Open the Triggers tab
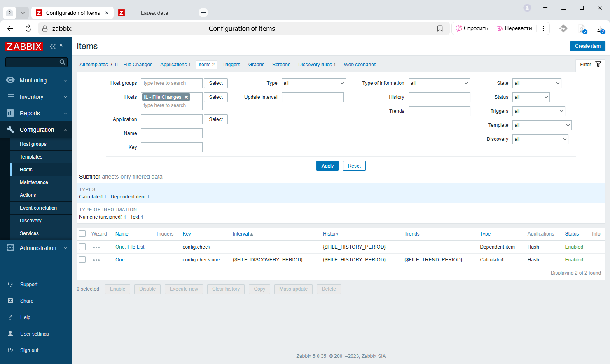Image resolution: width=610 pixels, height=364 pixels. point(231,65)
